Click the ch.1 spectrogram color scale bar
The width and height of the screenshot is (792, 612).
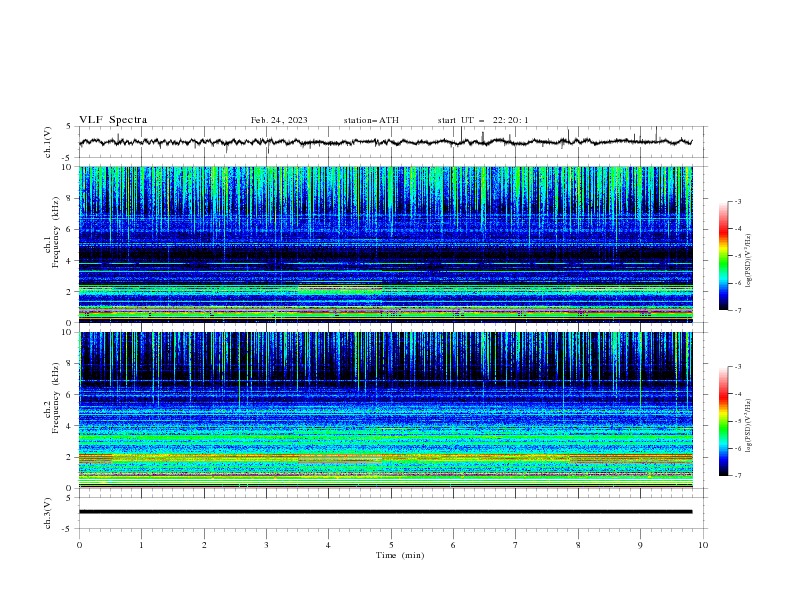pos(723,256)
